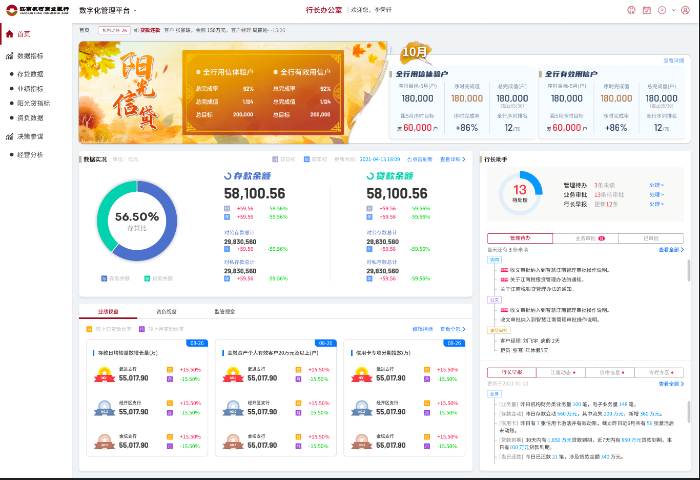
Task: Click 处理 link for 业务审批
Action: [656, 195]
